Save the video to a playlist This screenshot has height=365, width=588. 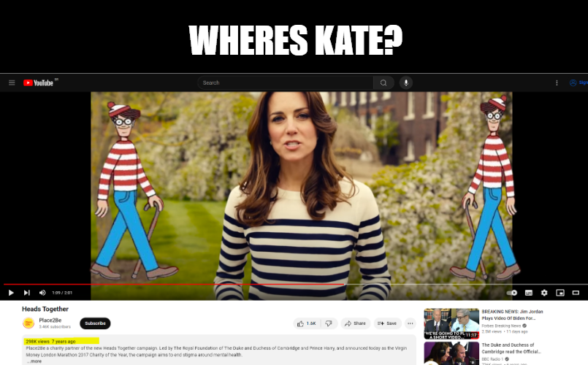[x=387, y=323]
